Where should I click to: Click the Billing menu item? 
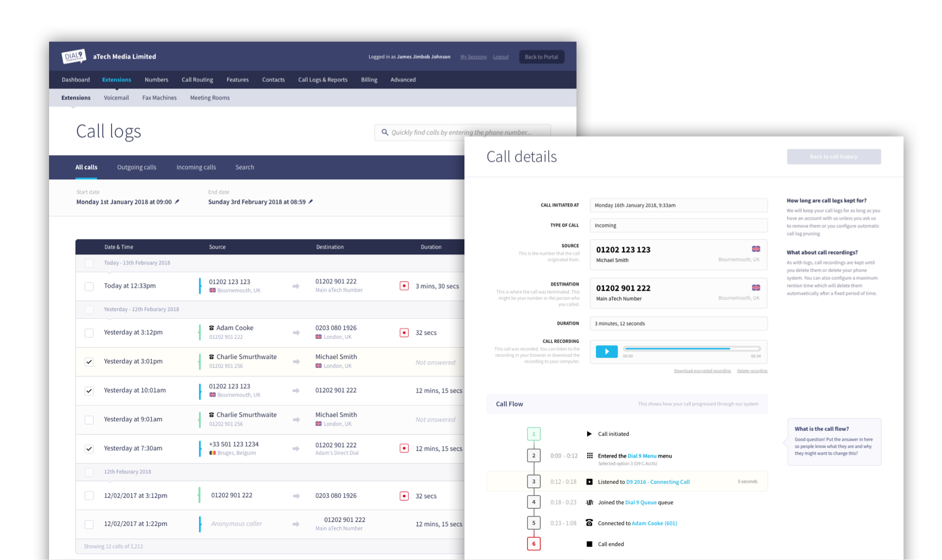point(369,80)
